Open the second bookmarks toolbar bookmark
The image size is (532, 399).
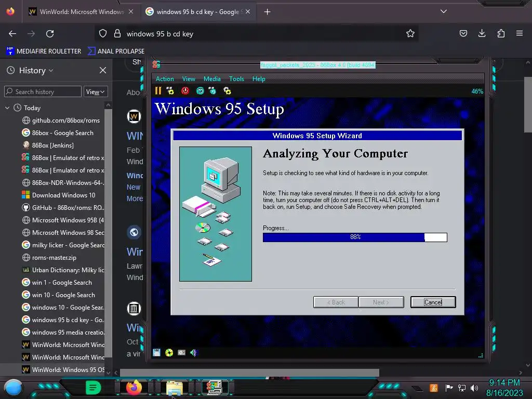click(116, 51)
